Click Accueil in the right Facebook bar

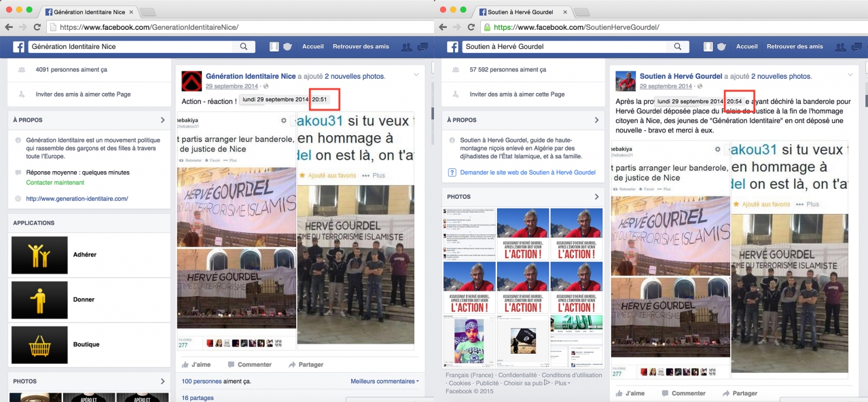[747, 47]
